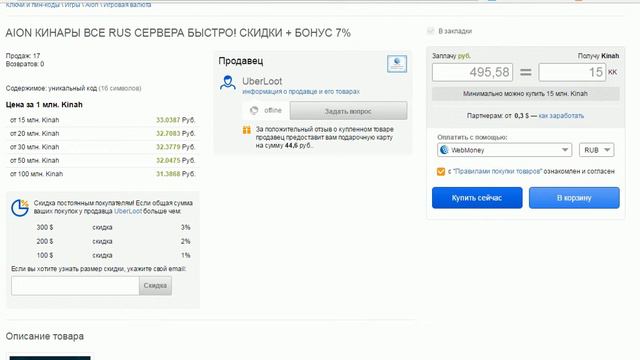Screen dimensions: 640x360
Task: Open the "как заработать" link
Action: coord(561,116)
